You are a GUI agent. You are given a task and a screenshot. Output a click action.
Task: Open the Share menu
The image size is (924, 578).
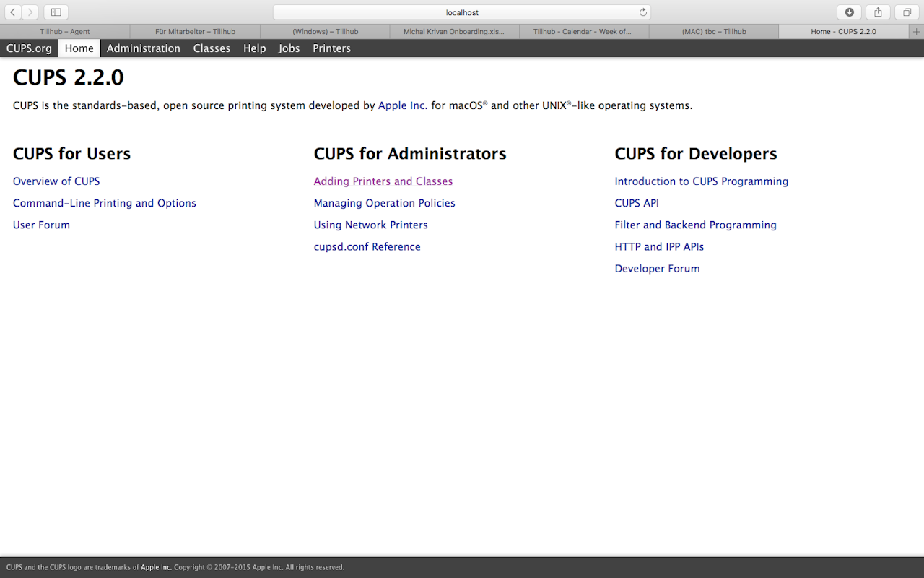pos(879,12)
